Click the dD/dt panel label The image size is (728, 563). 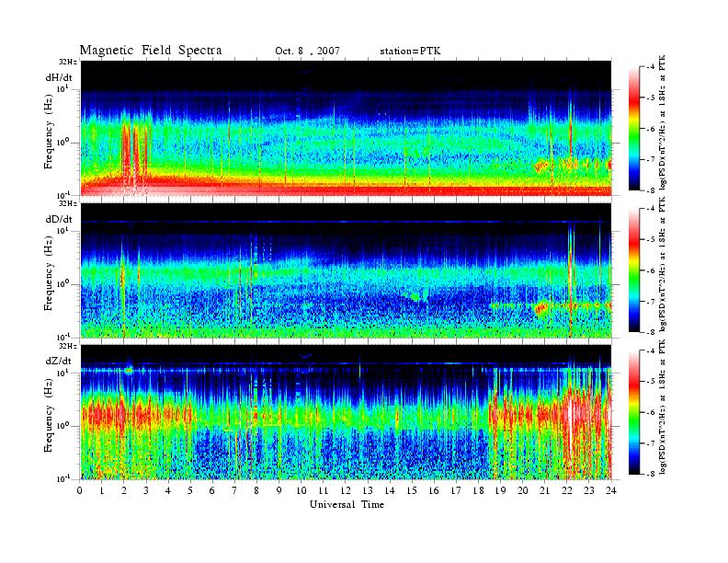[59, 219]
